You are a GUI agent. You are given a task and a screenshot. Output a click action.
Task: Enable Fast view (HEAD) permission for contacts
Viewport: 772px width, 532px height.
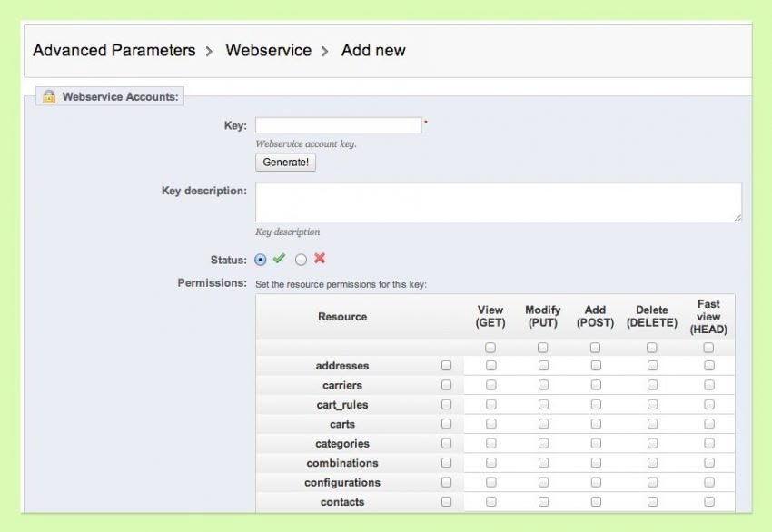(x=709, y=501)
